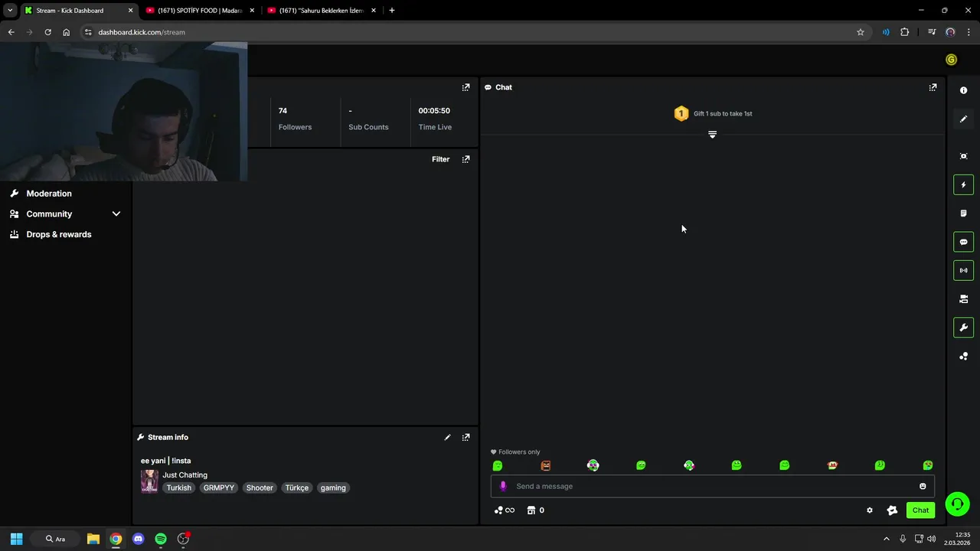Open Chrome three-dot menu
This screenshot has height=551, width=980.
[969, 32]
